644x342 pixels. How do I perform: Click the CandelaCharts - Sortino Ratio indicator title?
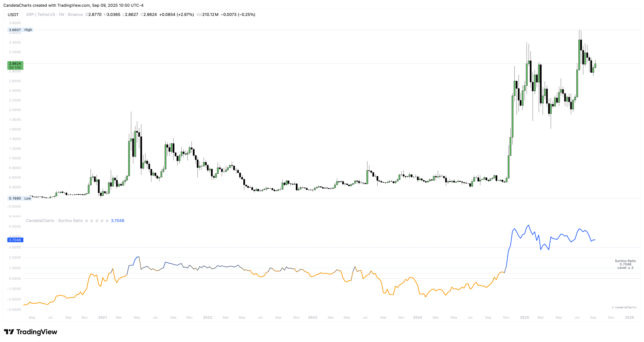54,221
